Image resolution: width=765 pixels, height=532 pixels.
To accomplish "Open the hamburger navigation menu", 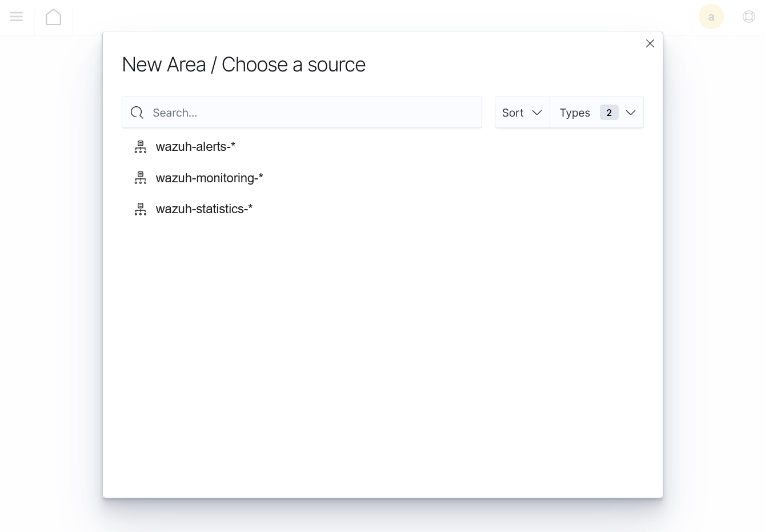I will 17,17.
